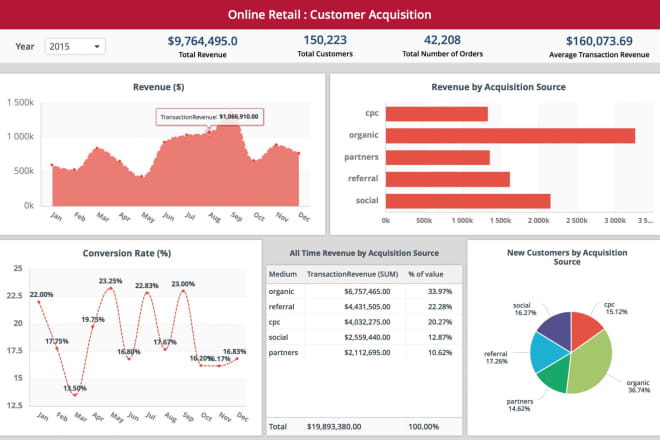
Task: Click the organic 36.74% pie label
Action: point(639,386)
